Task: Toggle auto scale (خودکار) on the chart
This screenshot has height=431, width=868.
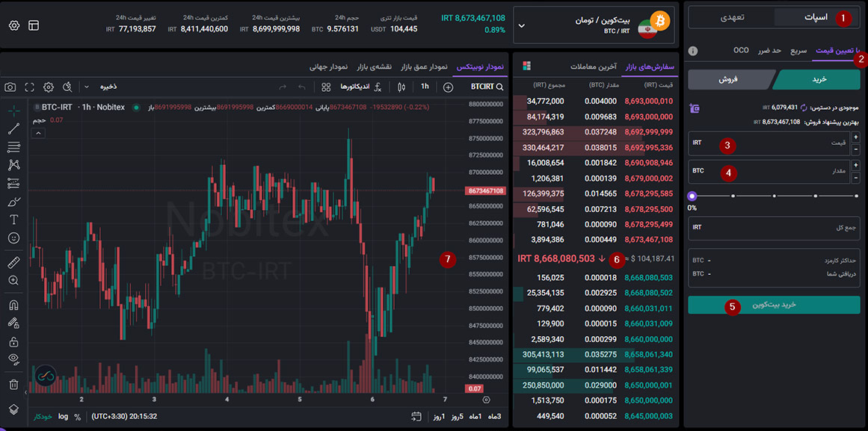Action: coord(43,416)
